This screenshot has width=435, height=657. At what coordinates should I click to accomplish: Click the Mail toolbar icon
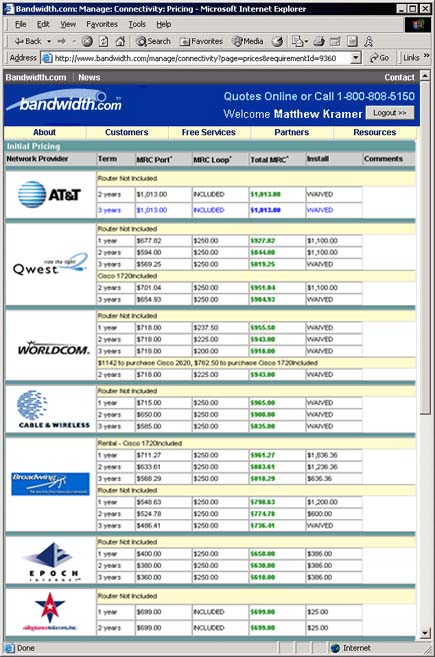(300, 41)
